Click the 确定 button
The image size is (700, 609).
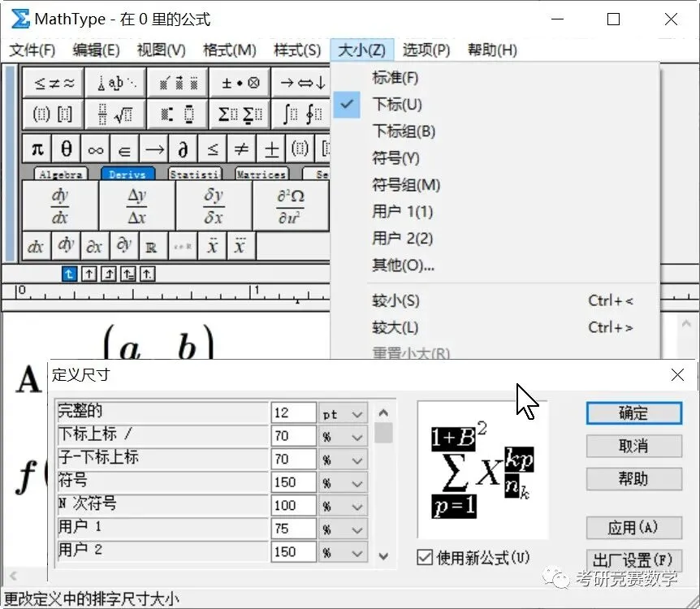click(x=634, y=413)
